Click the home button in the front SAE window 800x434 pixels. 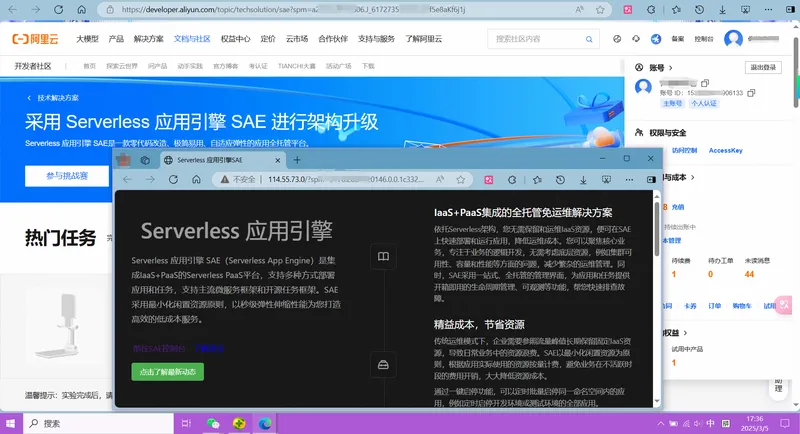[x=196, y=180]
